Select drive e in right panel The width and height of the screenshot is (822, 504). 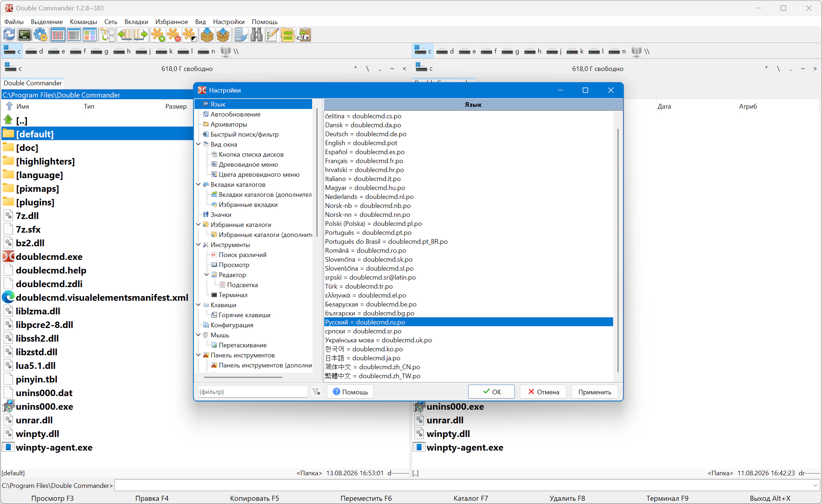point(468,51)
